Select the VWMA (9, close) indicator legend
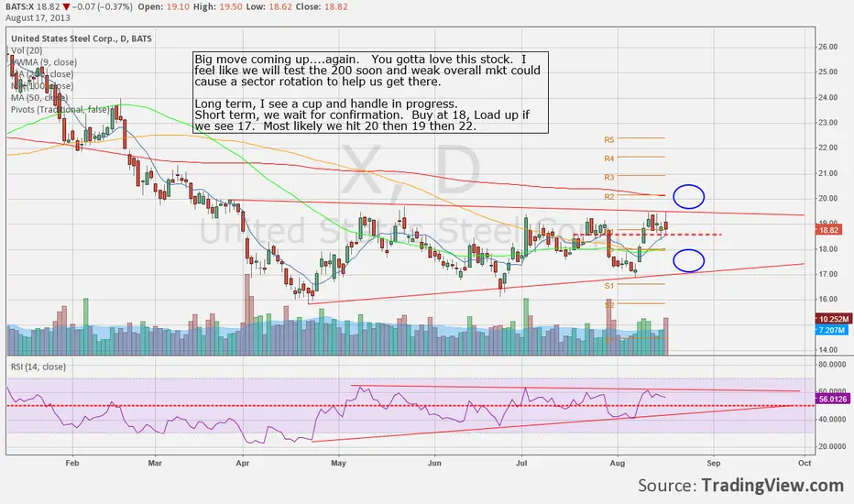854x504 pixels. tap(44, 62)
